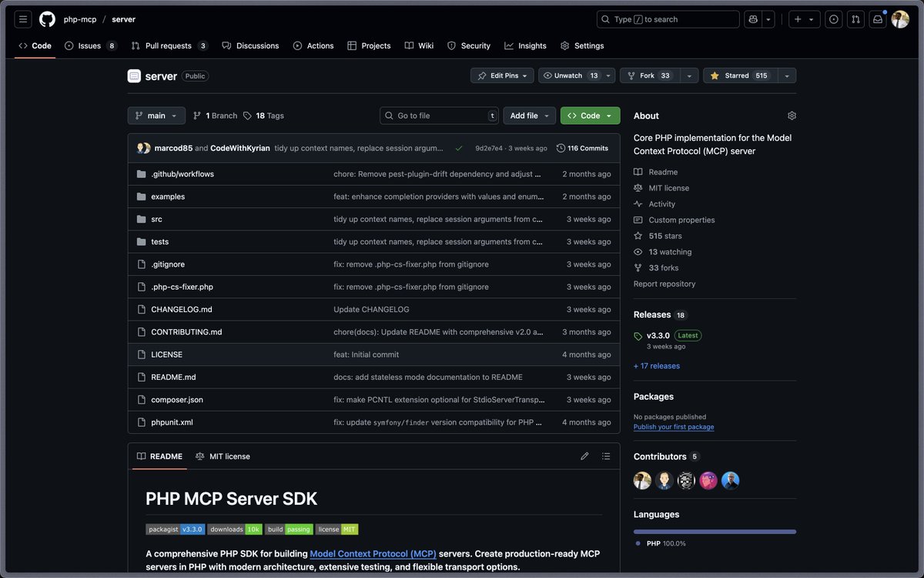Click the Unwatch button

point(571,76)
